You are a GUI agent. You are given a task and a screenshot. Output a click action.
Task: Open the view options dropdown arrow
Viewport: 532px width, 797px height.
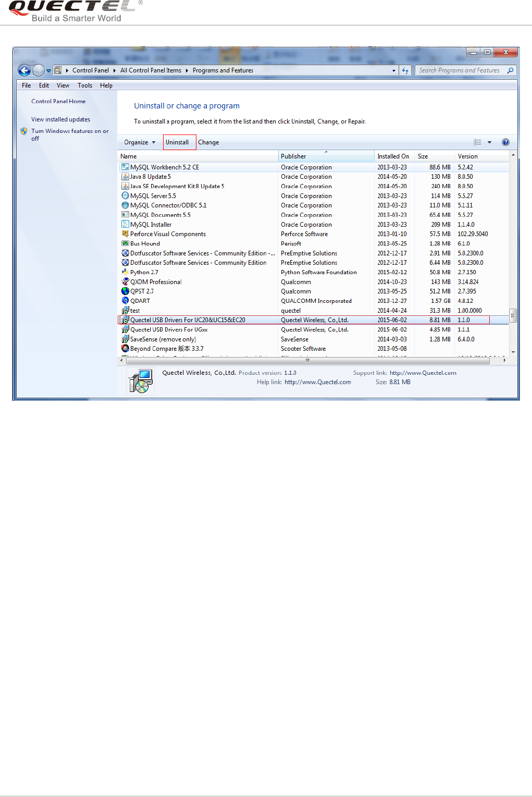point(489,142)
